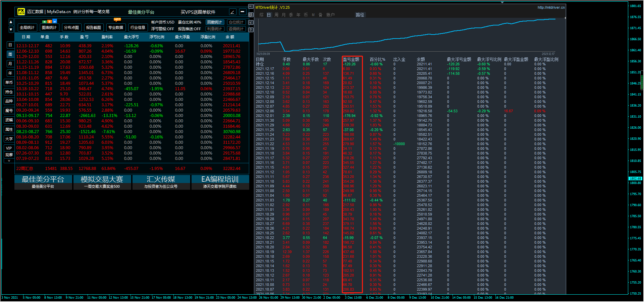Image resolution: width=644 pixels, height=302 pixels.
Task: Click the ? help icon on the MTDriver edge
Action: click(x=251, y=29)
